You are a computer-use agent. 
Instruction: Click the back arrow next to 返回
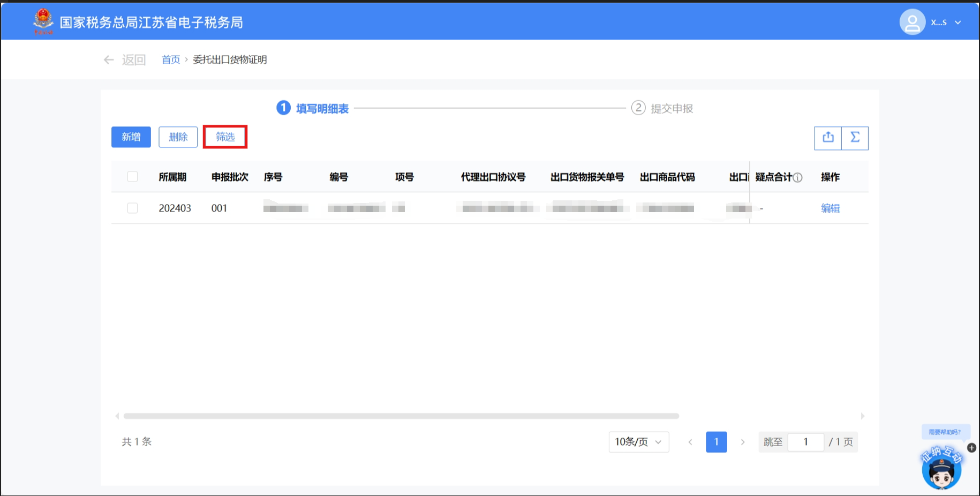point(109,60)
